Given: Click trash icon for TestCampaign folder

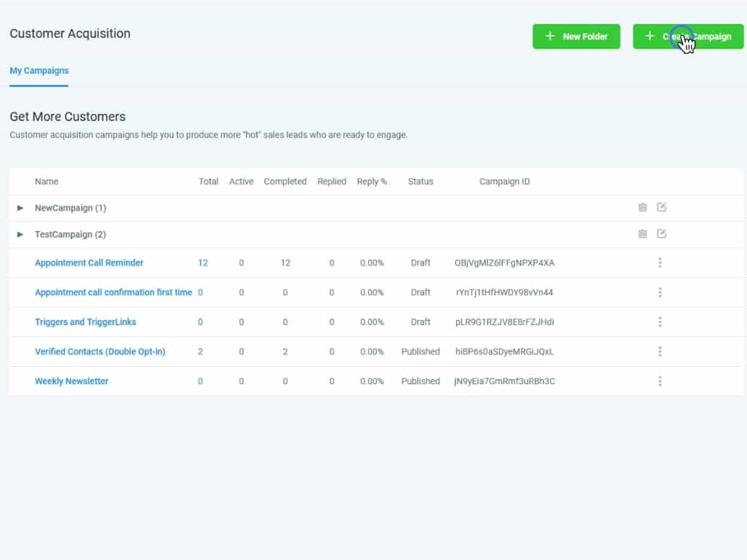Looking at the screenshot, I should 642,234.
